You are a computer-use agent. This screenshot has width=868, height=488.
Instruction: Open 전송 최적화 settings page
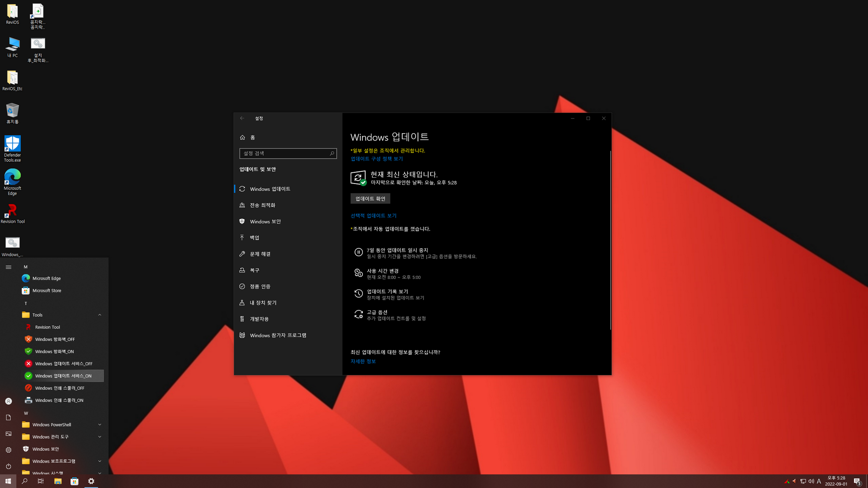tap(288, 205)
